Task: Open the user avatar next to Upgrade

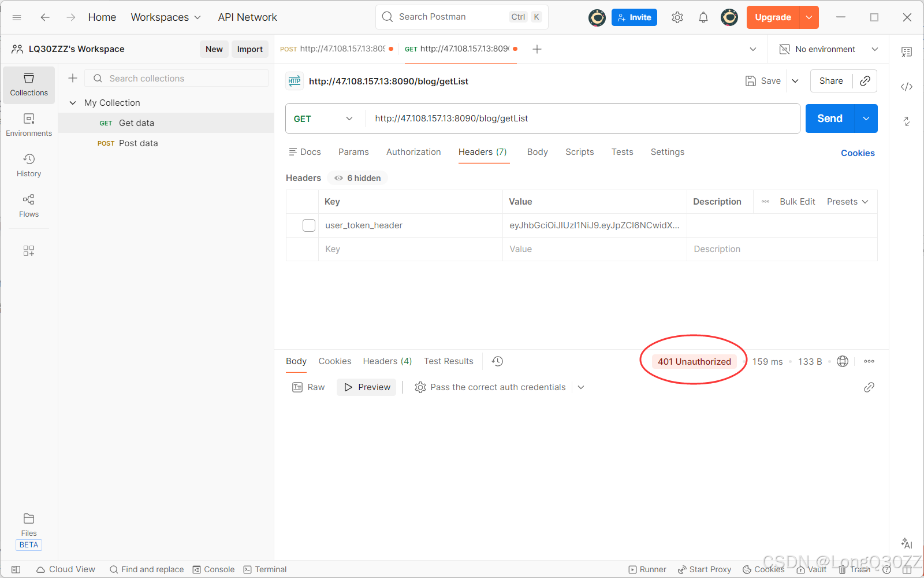Action: coord(729,17)
